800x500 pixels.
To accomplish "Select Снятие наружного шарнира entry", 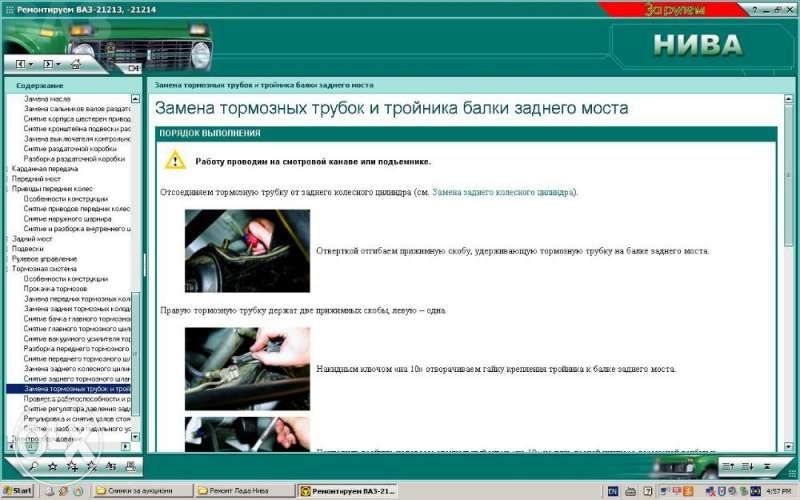I will coord(67,219).
